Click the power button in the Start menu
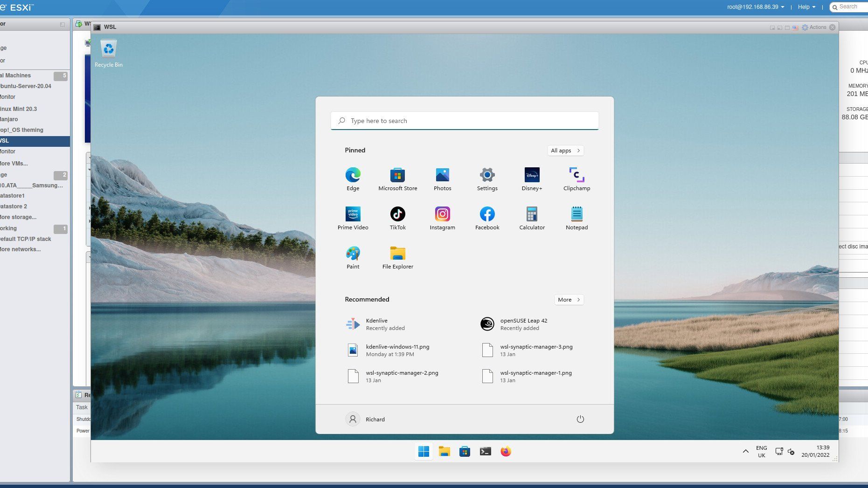Viewport: 868px width, 488px height. (x=580, y=419)
